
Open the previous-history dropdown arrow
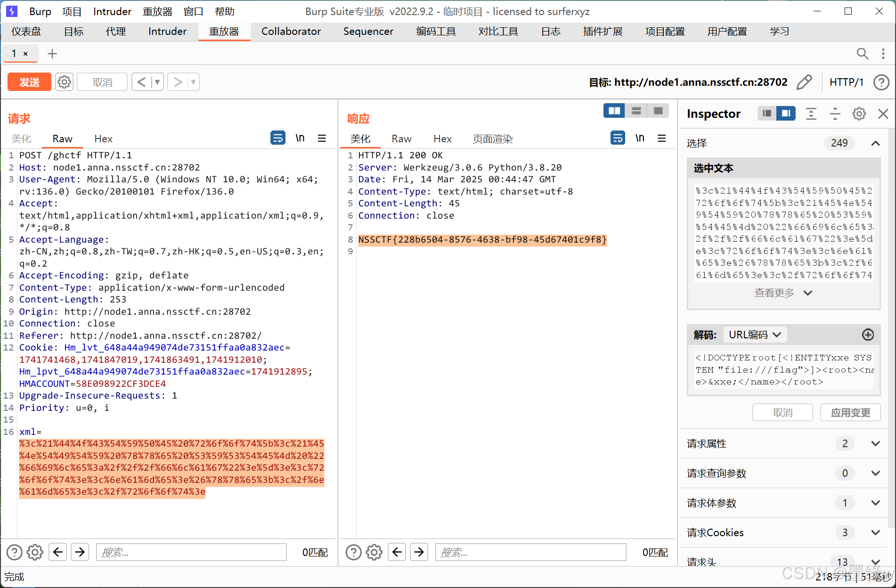coord(157,82)
